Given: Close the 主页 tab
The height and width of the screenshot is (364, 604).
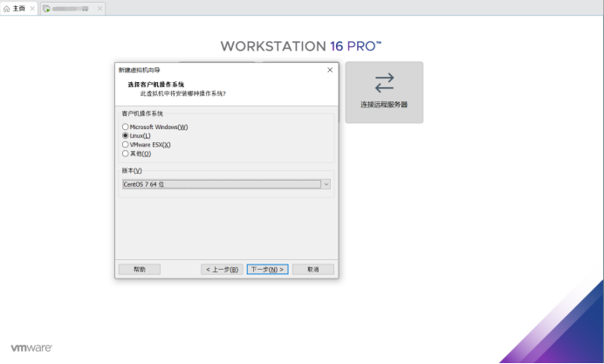Looking at the screenshot, I should [x=32, y=9].
